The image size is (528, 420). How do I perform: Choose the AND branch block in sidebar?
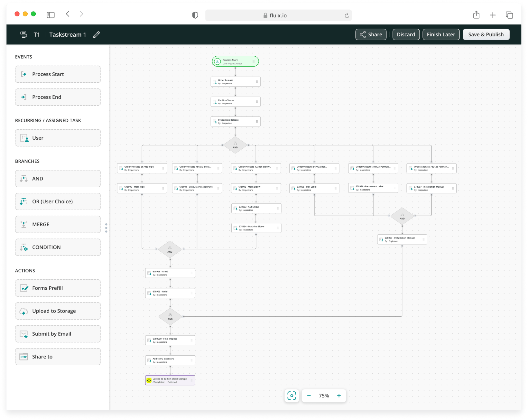click(x=58, y=179)
